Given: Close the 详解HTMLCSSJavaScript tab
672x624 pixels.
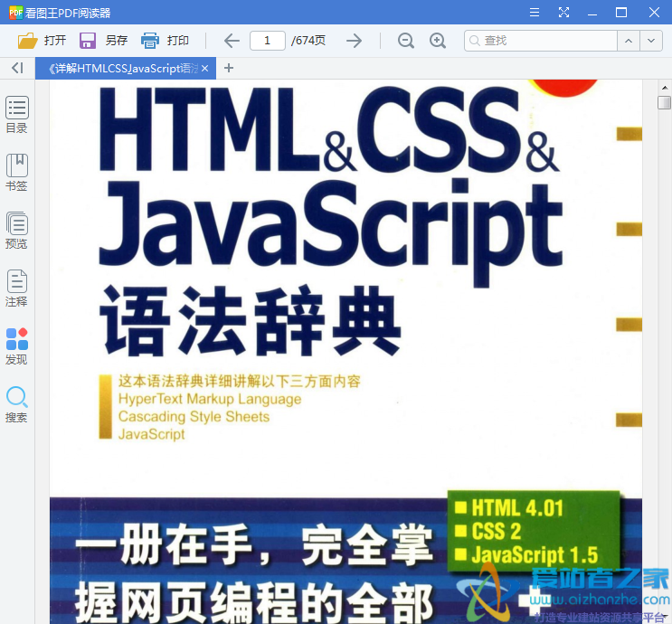Looking at the screenshot, I should coord(205,68).
